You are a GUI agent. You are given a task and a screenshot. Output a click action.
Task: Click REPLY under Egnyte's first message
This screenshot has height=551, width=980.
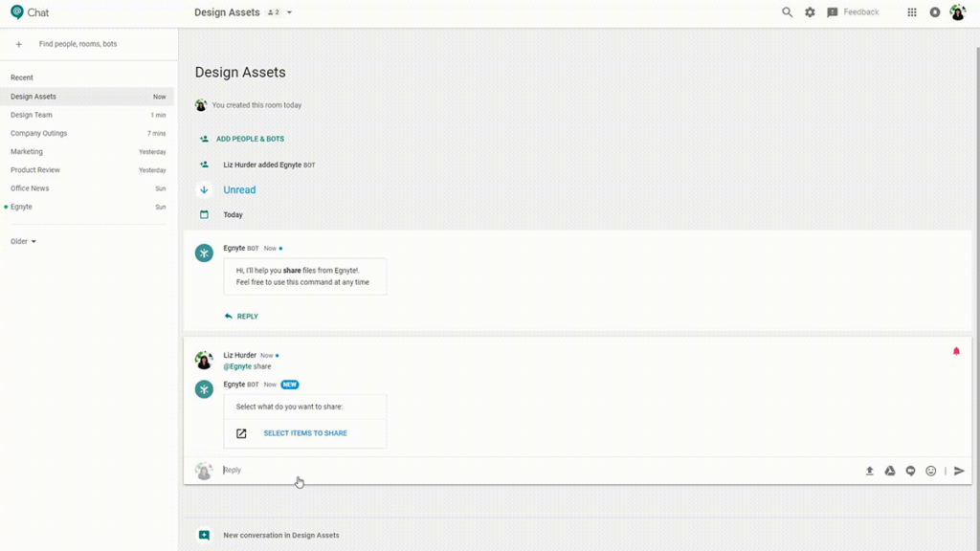(247, 317)
